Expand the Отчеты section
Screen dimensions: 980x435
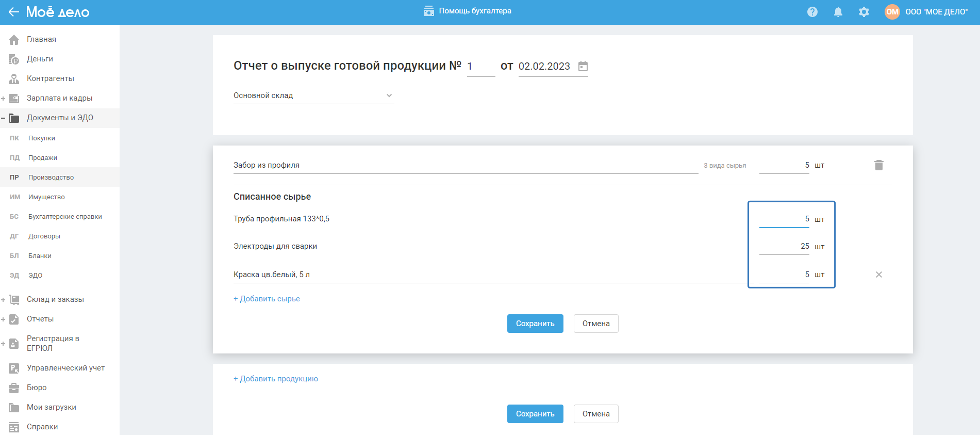click(x=3, y=319)
